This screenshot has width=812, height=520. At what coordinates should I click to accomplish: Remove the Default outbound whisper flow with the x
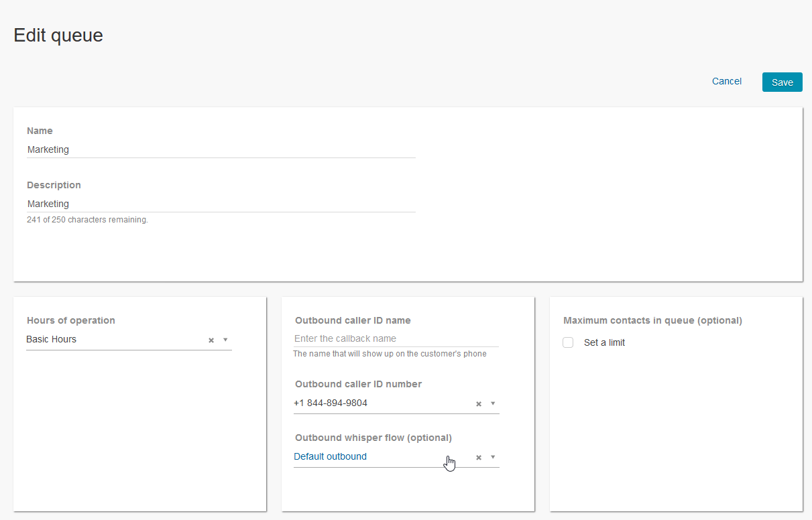pos(477,457)
